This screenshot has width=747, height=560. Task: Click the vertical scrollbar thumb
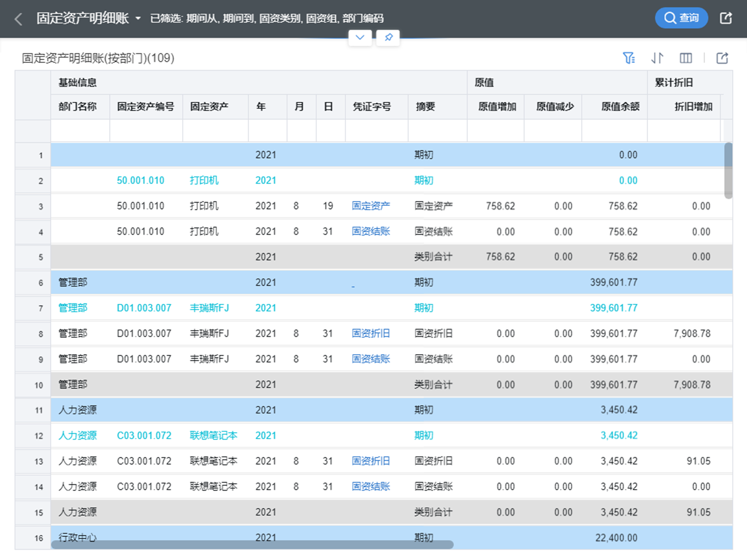coord(728,171)
